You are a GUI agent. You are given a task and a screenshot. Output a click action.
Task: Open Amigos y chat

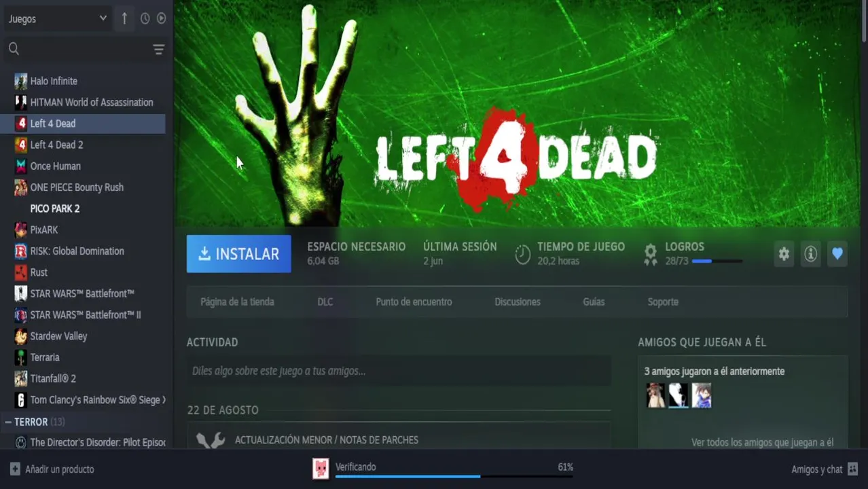825,469
